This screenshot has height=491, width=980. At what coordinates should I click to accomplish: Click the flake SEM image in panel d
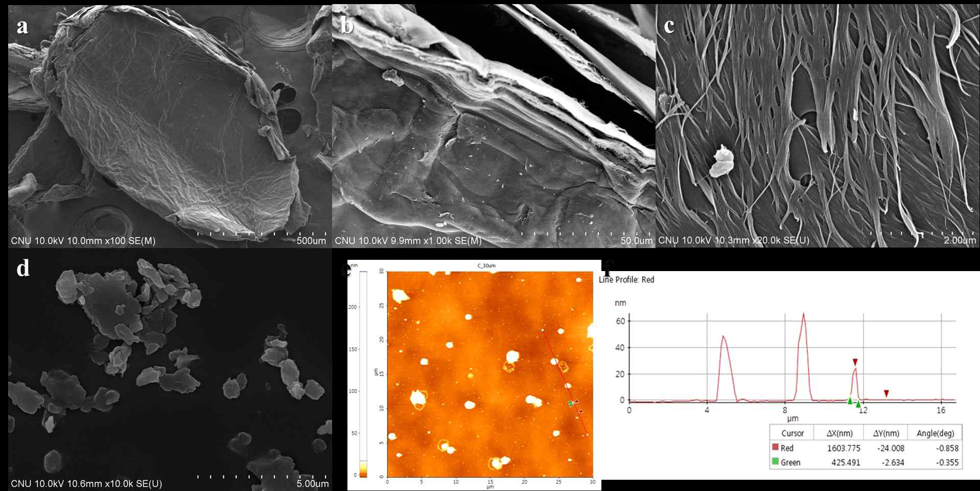(170, 370)
